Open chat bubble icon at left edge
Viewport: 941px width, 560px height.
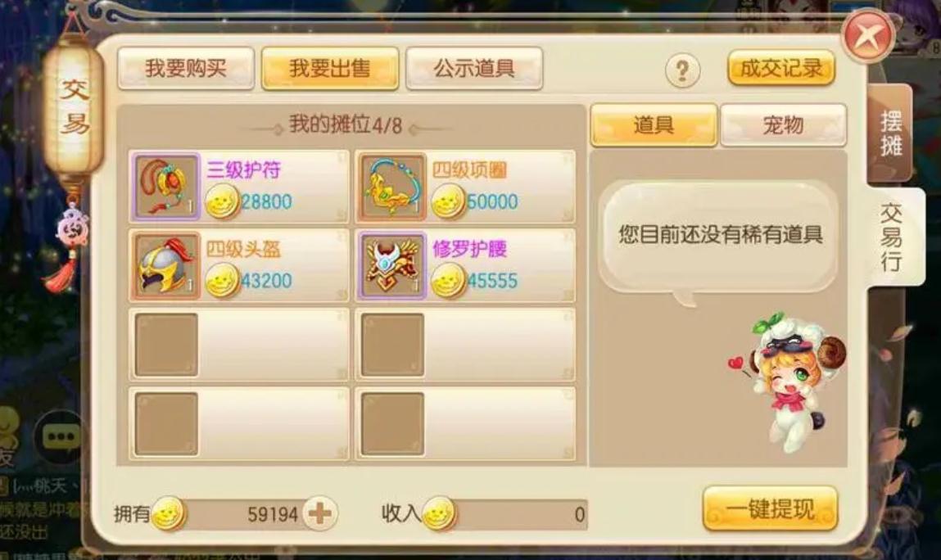[x=61, y=437]
